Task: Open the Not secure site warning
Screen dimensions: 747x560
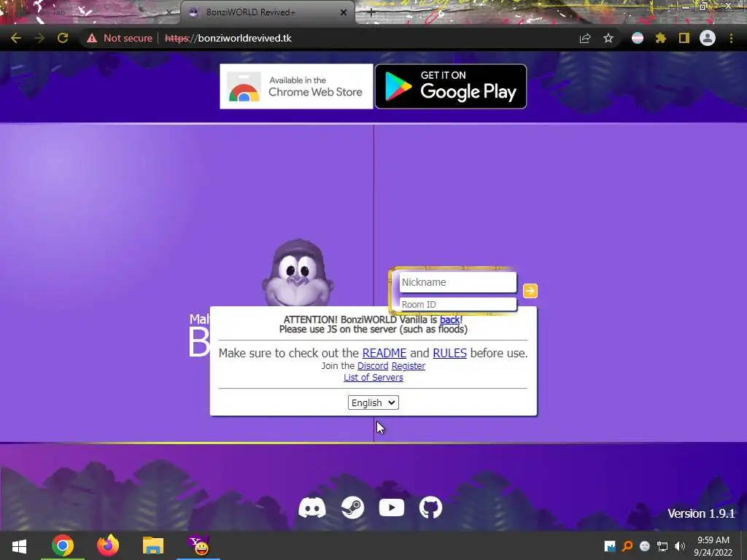Action: pyautogui.click(x=119, y=38)
